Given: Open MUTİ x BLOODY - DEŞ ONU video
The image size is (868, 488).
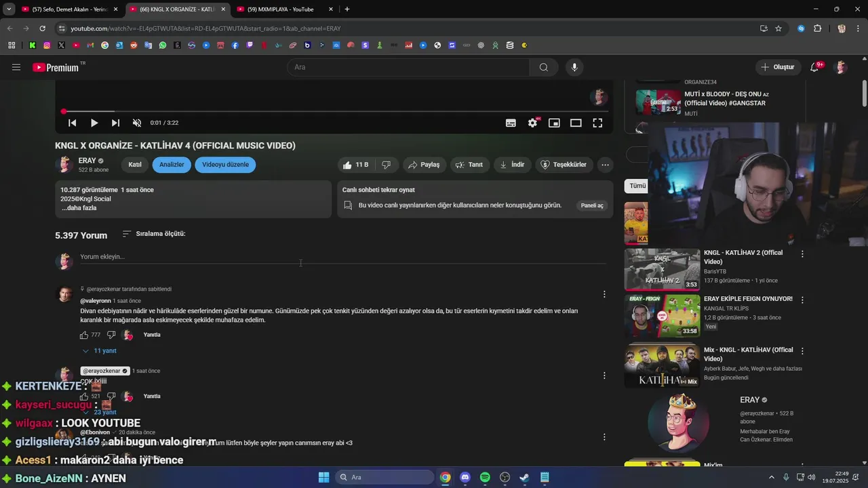Looking at the screenshot, I should pyautogui.click(x=726, y=98).
